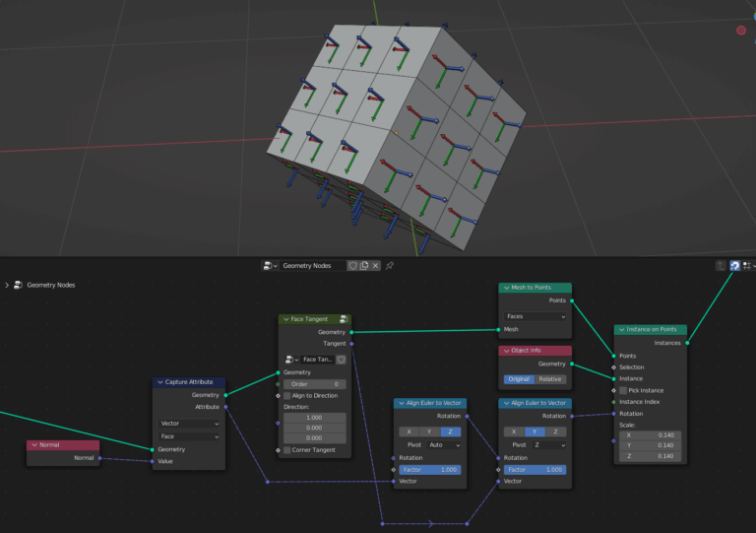Toggle fake user shield in Face Tangent node
Viewport: 756px width, 533px height.
342,360
